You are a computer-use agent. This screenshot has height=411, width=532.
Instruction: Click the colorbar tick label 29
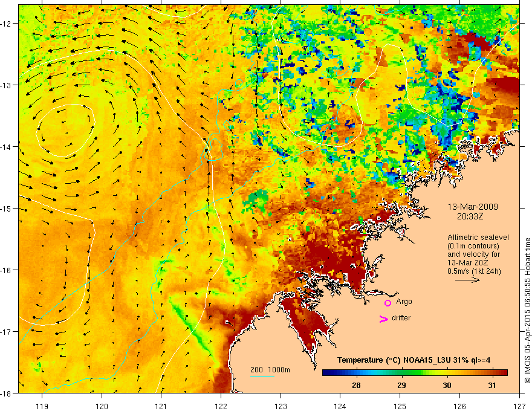click(401, 385)
